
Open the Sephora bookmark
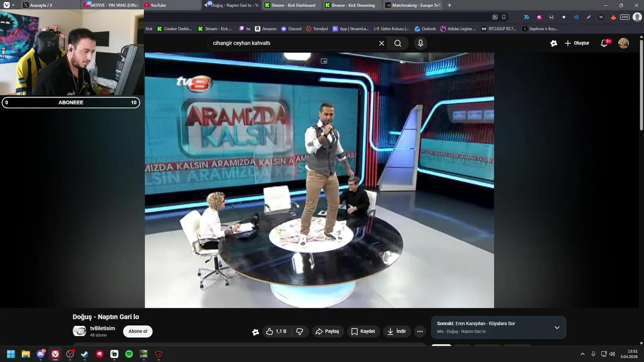[x=540, y=29]
